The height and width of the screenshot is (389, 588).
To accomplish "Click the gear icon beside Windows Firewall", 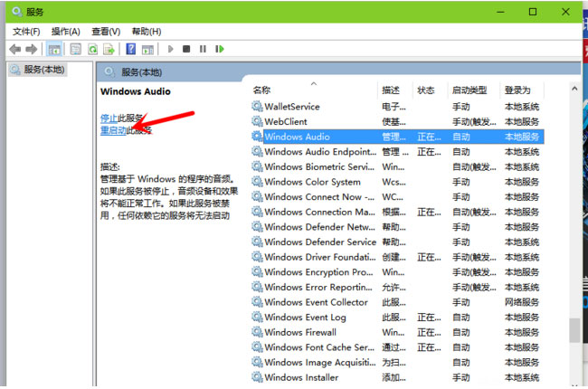I will [257, 332].
